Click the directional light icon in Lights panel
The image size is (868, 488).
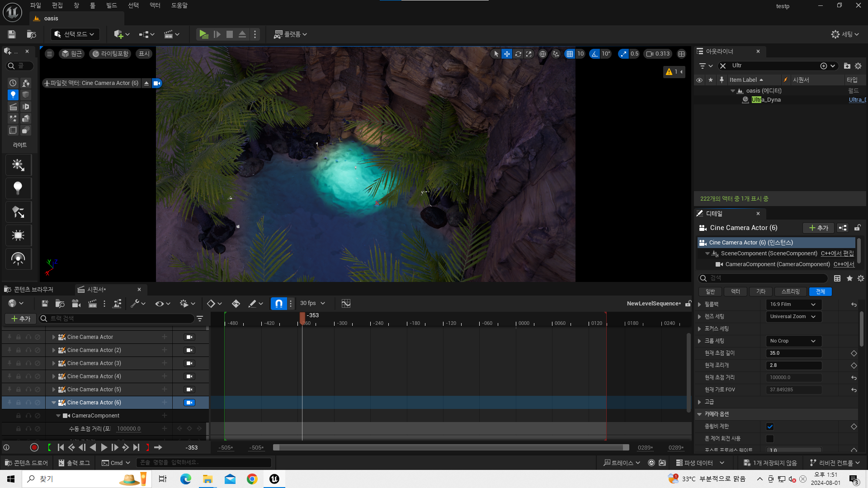[18, 164]
